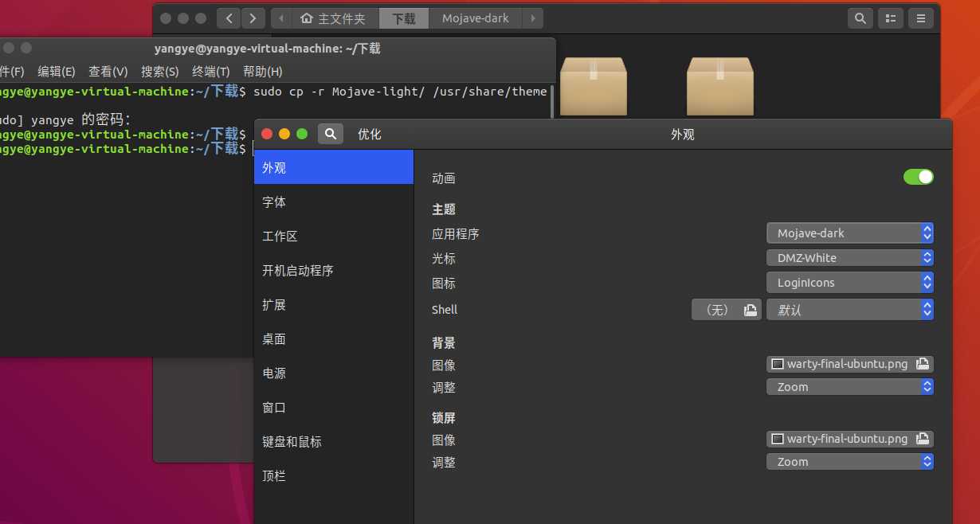The height and width of the screenshot is (524, 980).
Task: Click the Shell (无) file chooser button
Action: click(x=727, y=310)
